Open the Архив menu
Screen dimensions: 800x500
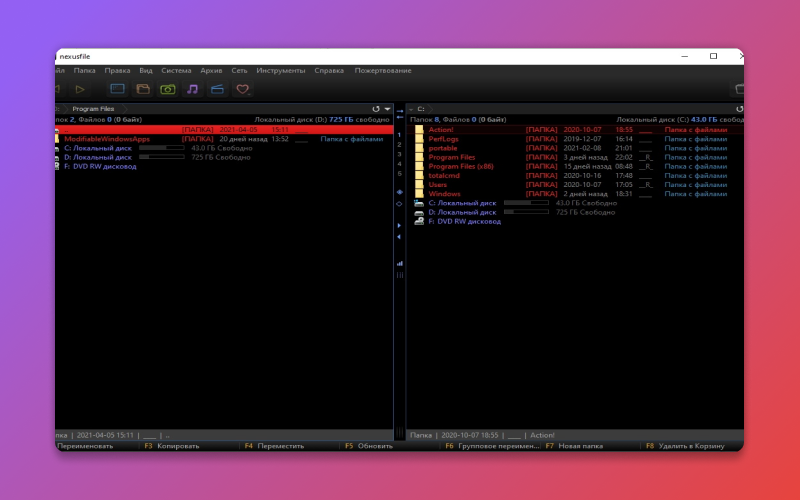point(211,70)
